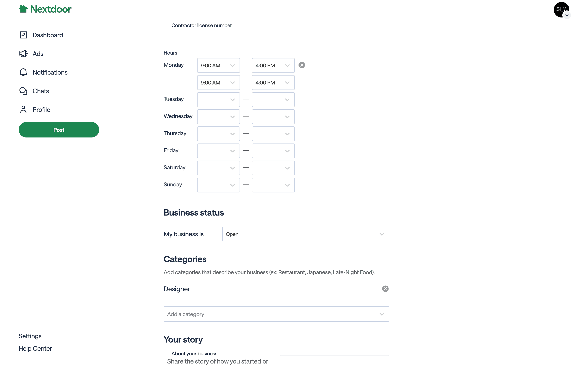
Task: Click the Contractor license number field
Action: point(276,33)
